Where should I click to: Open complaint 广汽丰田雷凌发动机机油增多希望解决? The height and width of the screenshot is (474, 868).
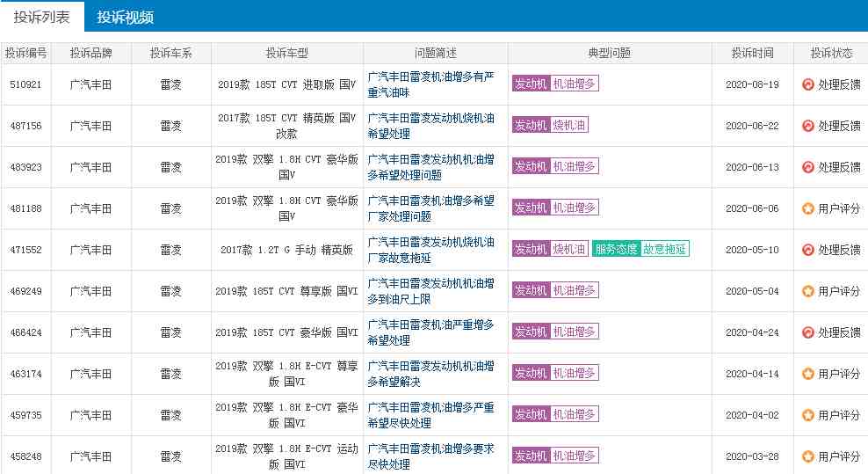point(430,374)
